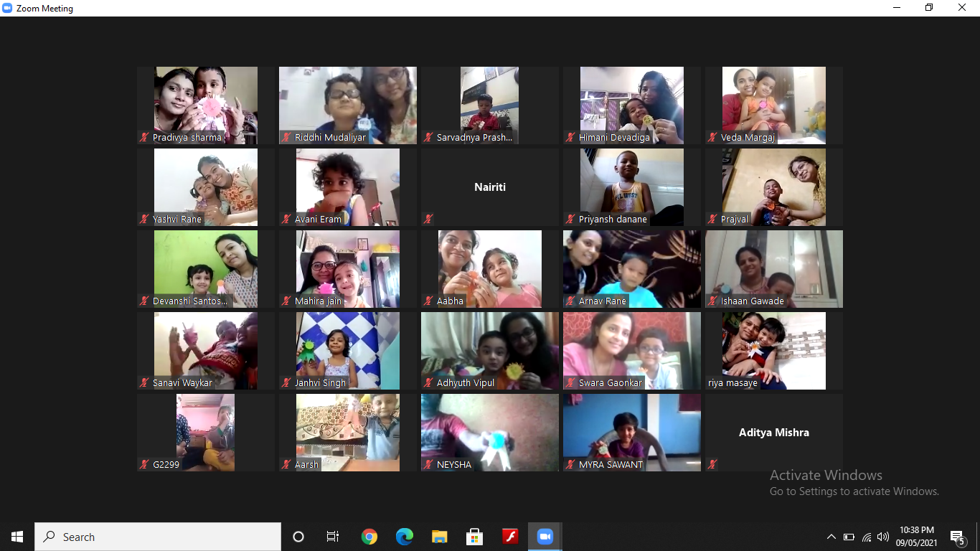Click muted mic icon beside Pradivya sharma
Viewport: 980px width, 551px height.
144,137
